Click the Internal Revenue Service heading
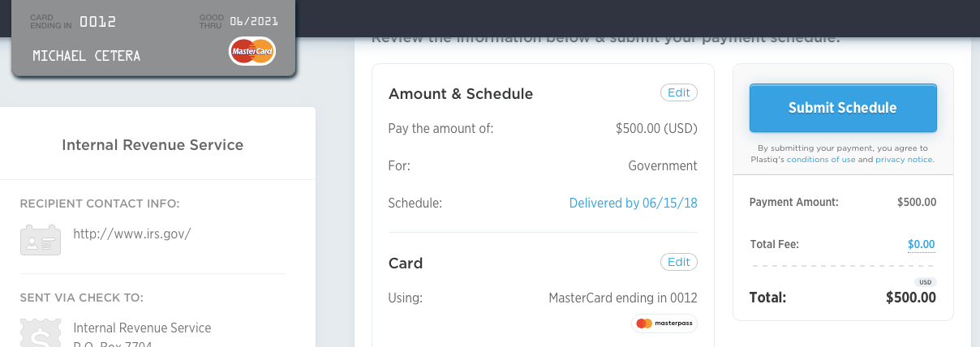 [153, 145]
